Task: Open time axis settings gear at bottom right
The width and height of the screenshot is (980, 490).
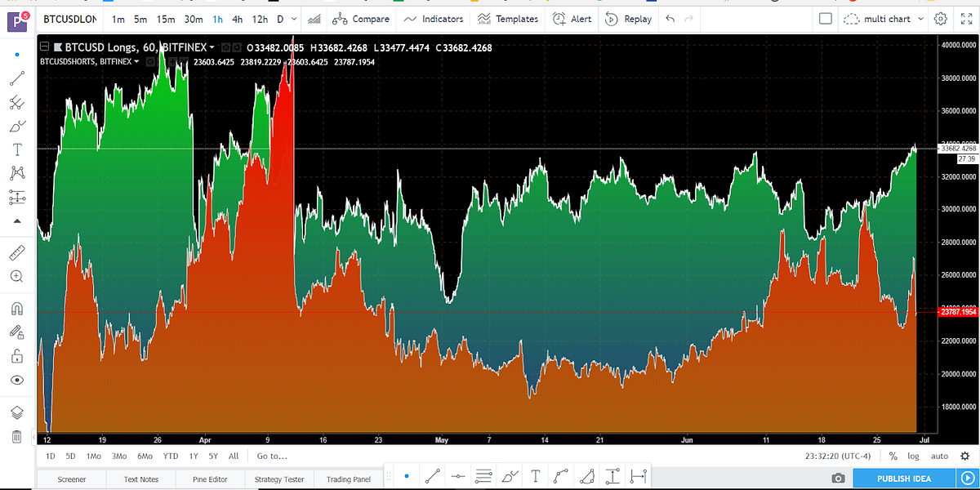Action: click(x=965, y=456)
